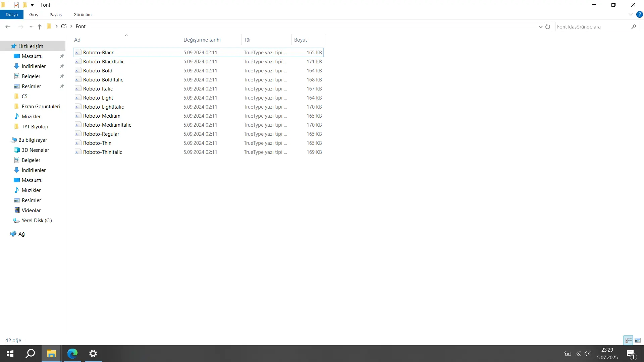Sort files by Ad column header
The height and width of the screenshot is (362, 644).
(126, 40)
